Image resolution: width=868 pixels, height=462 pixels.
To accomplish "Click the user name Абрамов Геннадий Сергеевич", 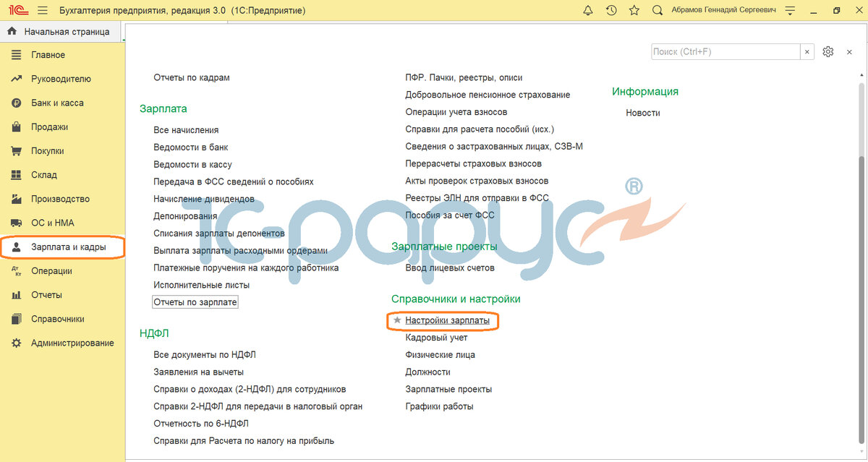I will tap(724, 11).
